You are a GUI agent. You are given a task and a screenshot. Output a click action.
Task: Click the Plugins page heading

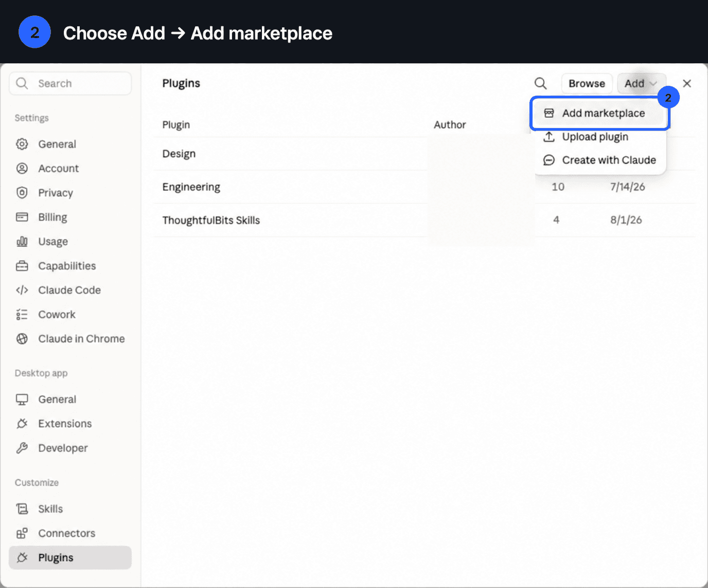(181, 83)
